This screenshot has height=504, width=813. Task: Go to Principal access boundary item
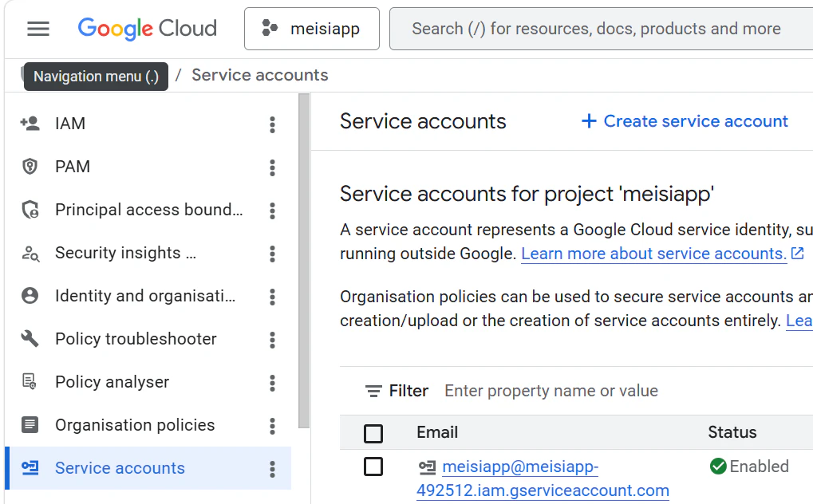click(x=148, y=210)
